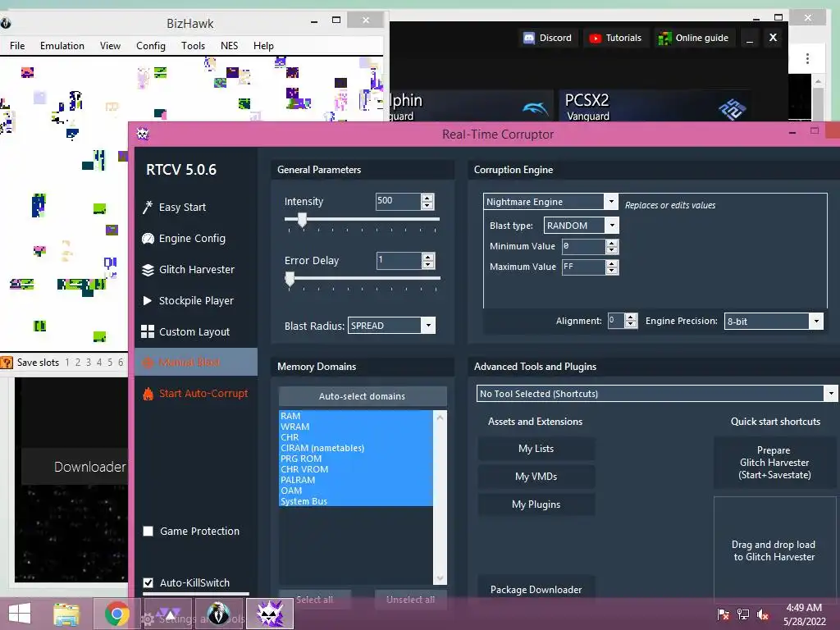Open Google Chrome from the taskbar
Viewport: 840px width, 630px height.
click(x=116, y=614)
